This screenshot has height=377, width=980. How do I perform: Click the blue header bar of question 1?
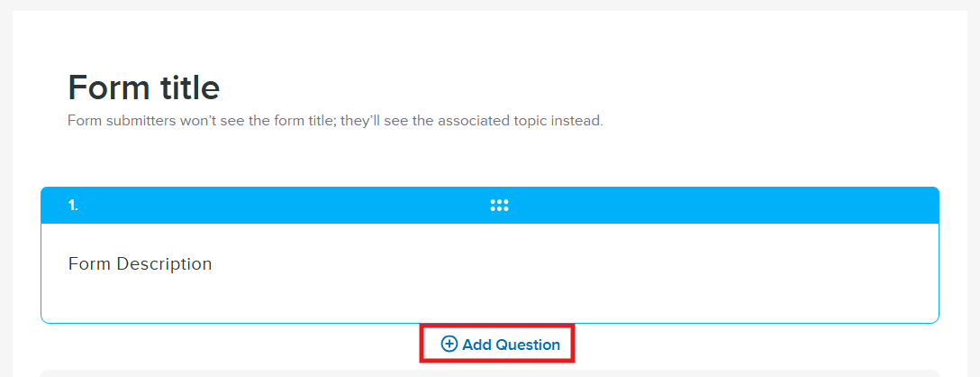[x=721, y=206]
